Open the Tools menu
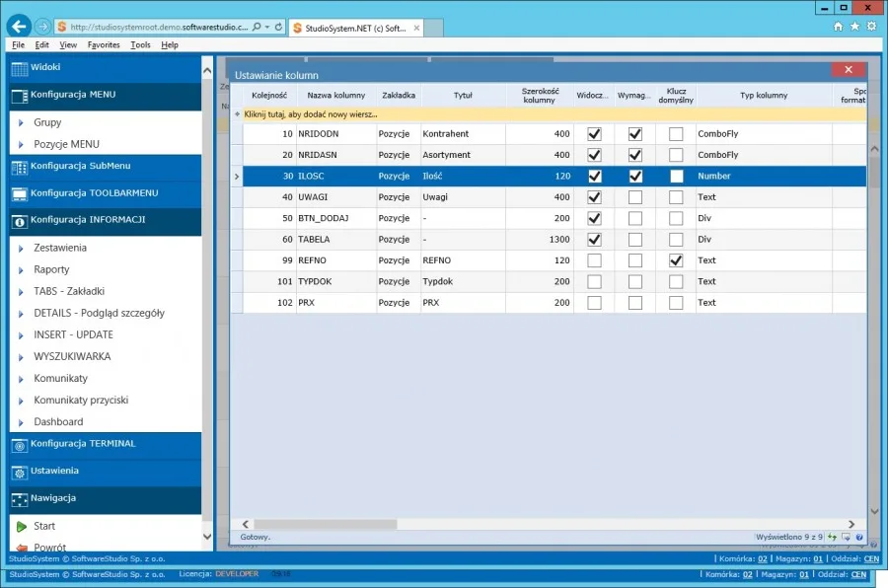Image resolution: width=888 pixels, height=588 pixels. (140, 44)
